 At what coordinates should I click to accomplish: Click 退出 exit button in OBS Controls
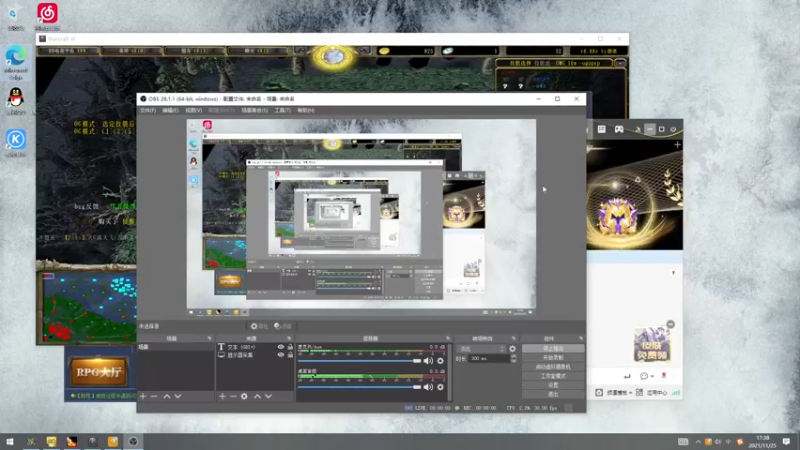tap(553, 394)
